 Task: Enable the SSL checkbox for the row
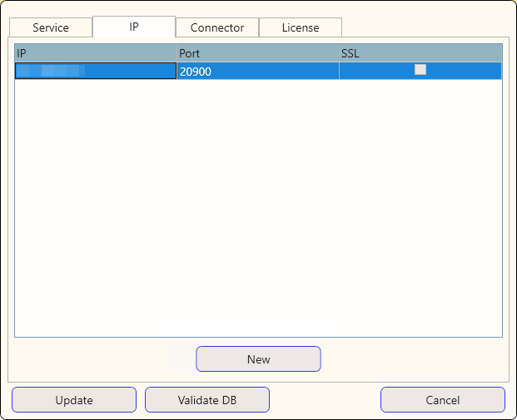420,70
